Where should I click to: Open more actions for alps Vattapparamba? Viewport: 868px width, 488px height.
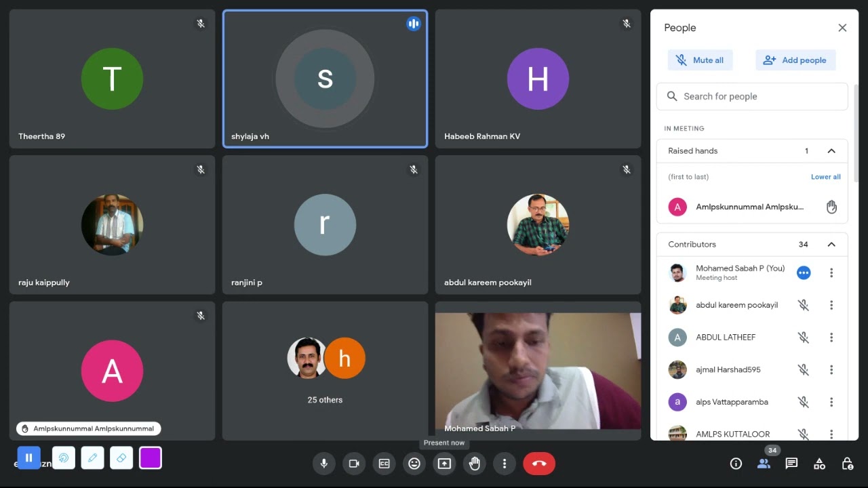click(831, 402)
